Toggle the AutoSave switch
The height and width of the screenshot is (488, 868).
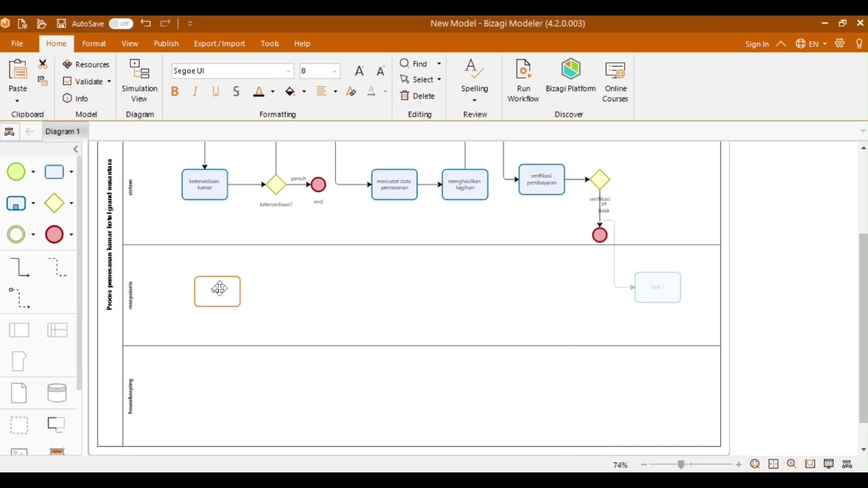[121, 24]
